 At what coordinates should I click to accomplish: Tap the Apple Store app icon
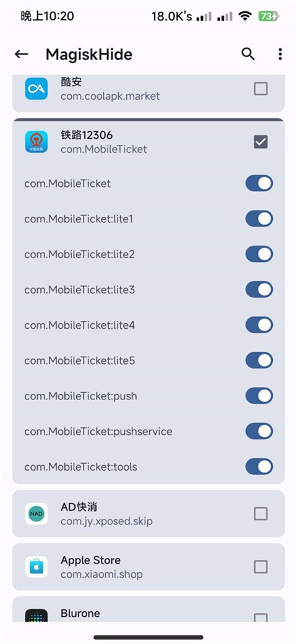[x=36, y=567]
